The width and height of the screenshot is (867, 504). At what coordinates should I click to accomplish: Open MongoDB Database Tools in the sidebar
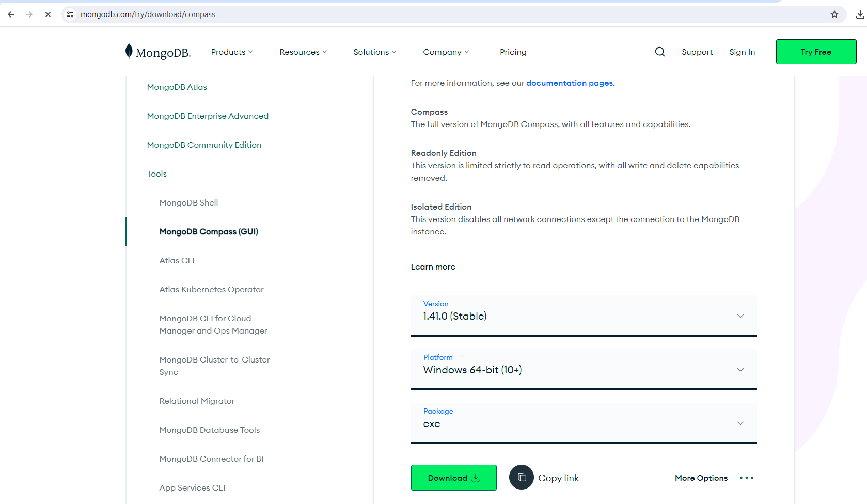click(210, 430)
